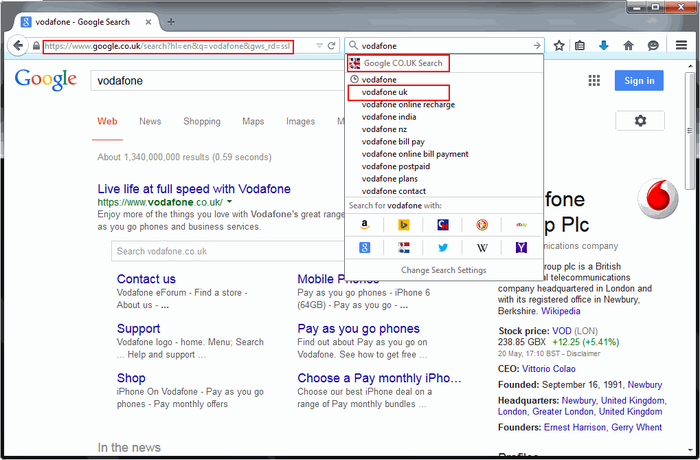Screen dimensions: 700x460
Task: Open the Pay as you go phones link
Action: click(358, 329)
